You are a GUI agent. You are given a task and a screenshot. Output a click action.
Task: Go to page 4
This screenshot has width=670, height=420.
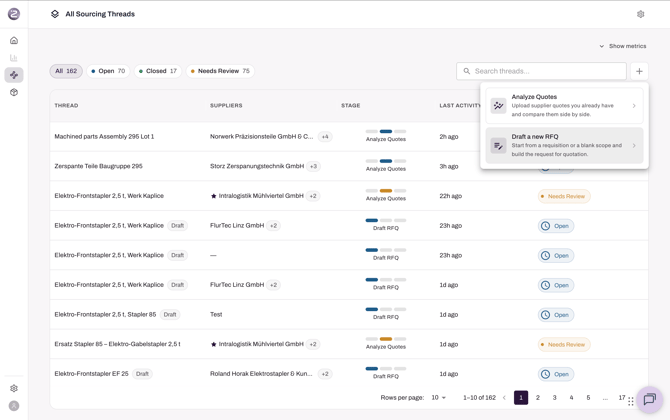pos(571,397)
